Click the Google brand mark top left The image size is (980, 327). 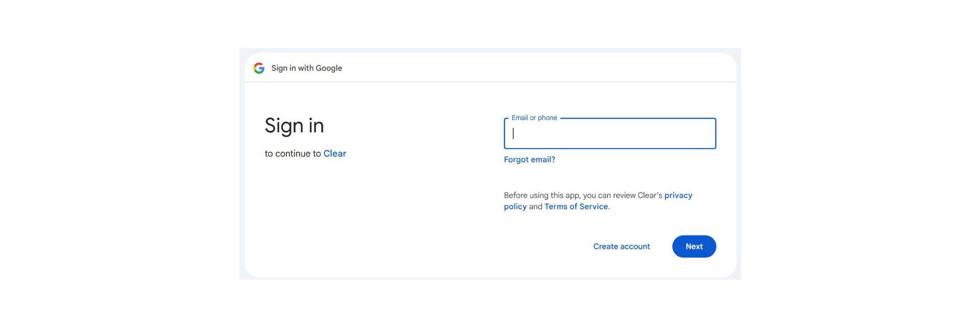tap(259, 68)
